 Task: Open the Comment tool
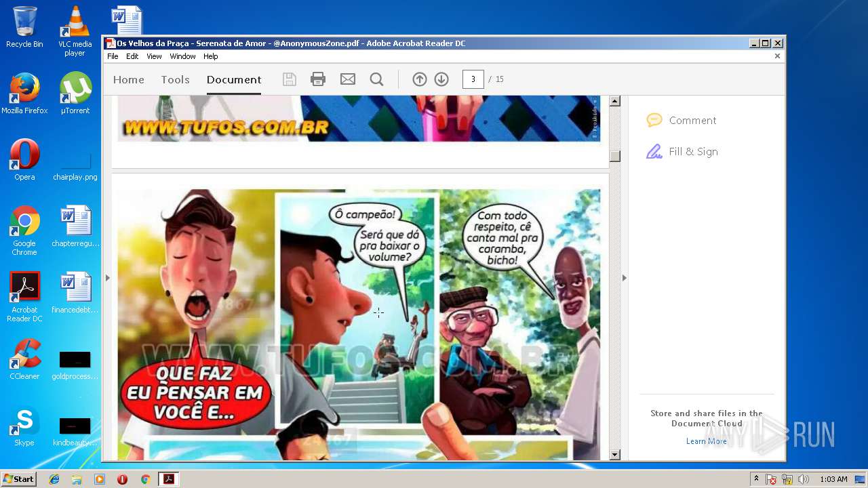coord(682,121)
